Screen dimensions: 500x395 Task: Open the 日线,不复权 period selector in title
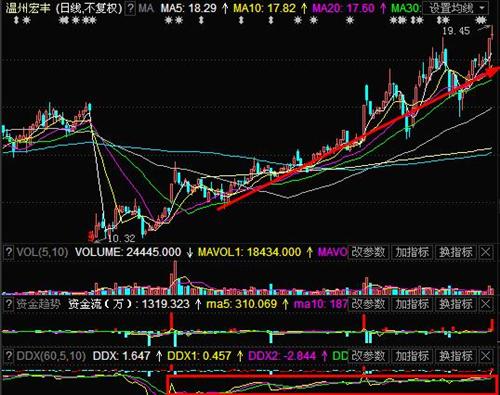coord(90,8)
